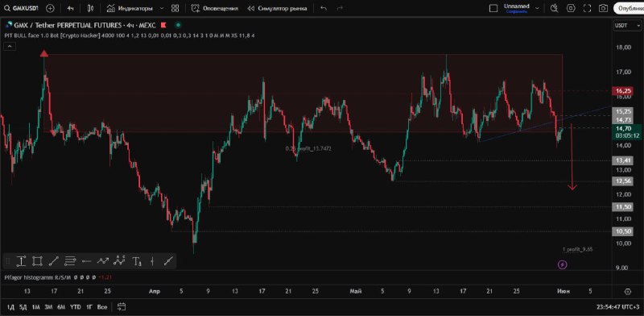Open the time axis settings gear icon

(x=628, y=291)
